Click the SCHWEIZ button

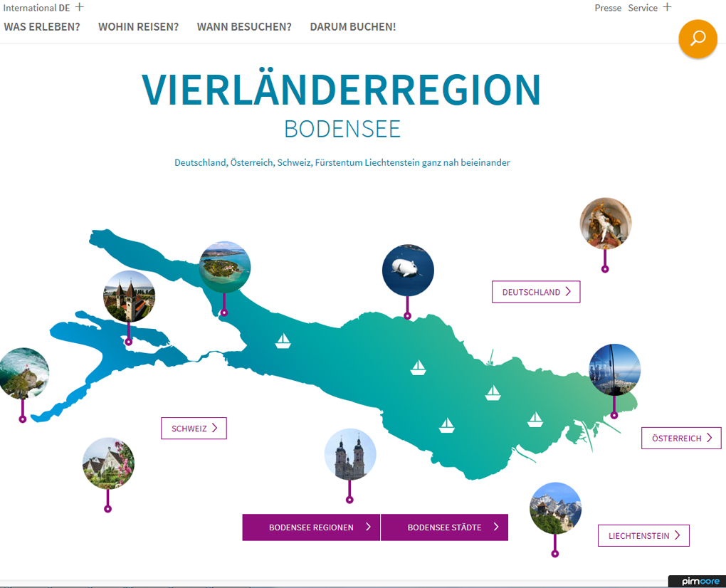[194, 429]
